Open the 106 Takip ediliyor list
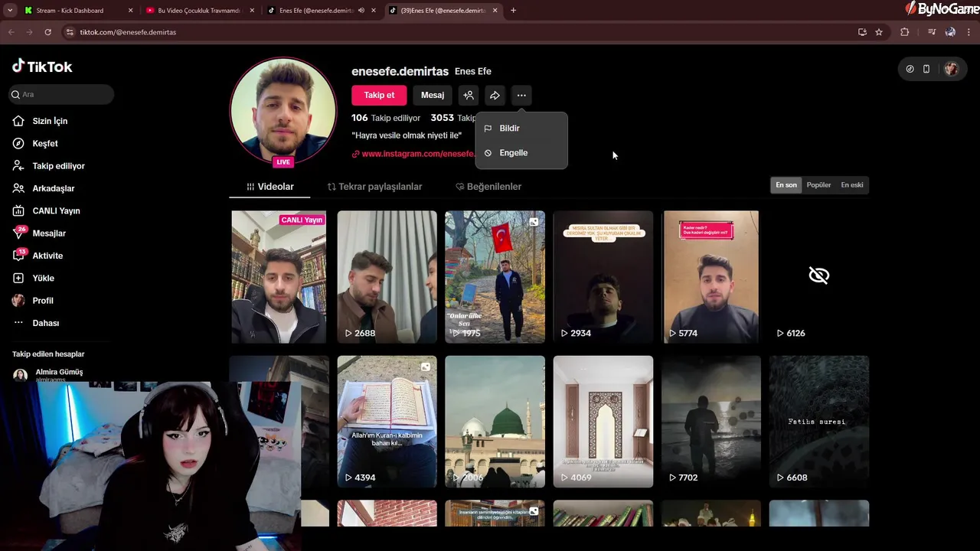This screenshot has width=980, height=551. 386,118
